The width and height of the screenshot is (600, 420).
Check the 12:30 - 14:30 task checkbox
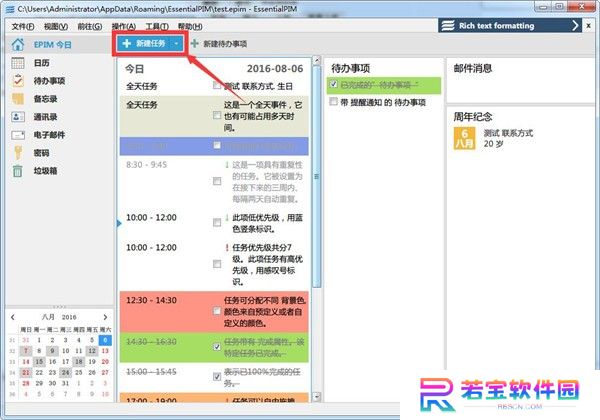coord(217,311)
